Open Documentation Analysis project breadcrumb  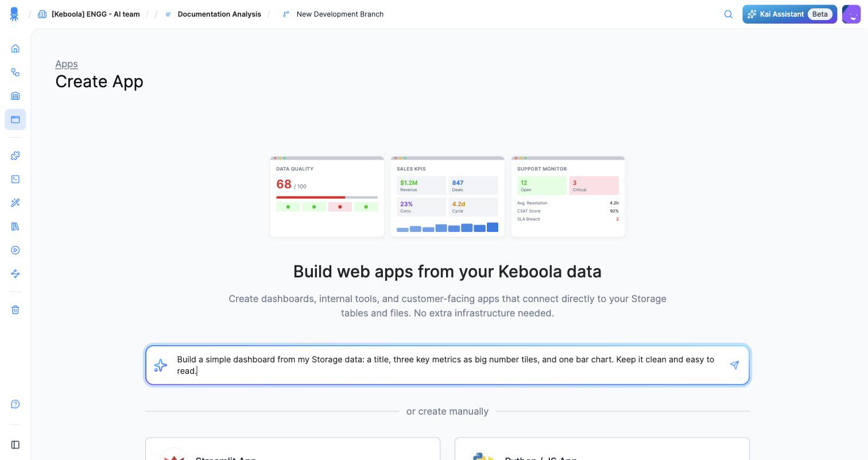coord(219,14)
